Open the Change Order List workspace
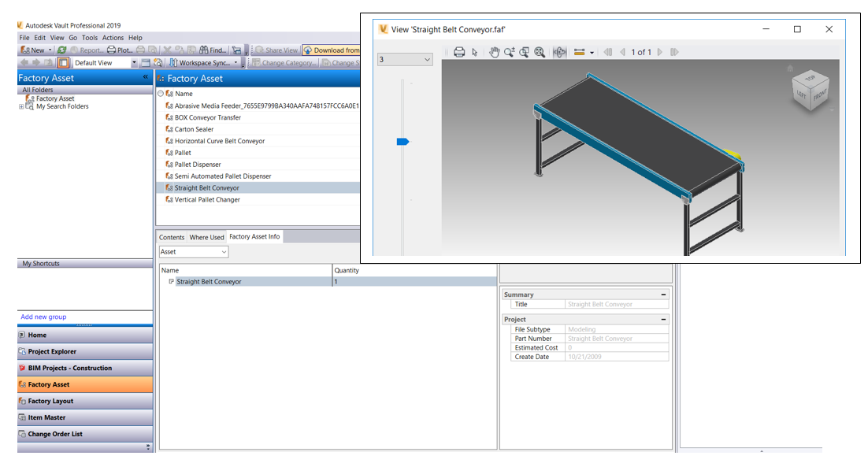The image size is (868, 463). coord(85,434)
